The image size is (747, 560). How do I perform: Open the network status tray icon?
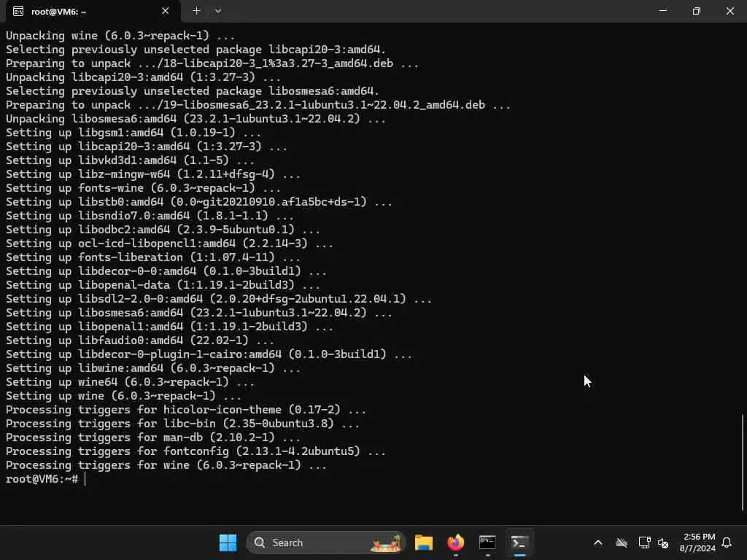tap(644, 542)
